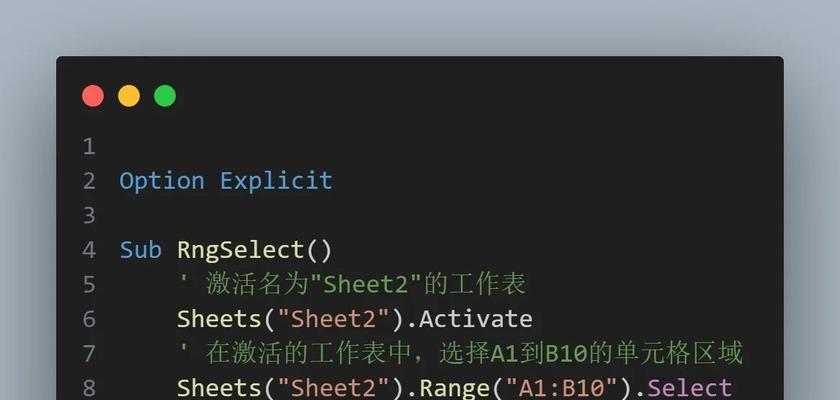The image size is (840, 400).
Task: Click line number 1 in the gutter
Action: [89, 147]
